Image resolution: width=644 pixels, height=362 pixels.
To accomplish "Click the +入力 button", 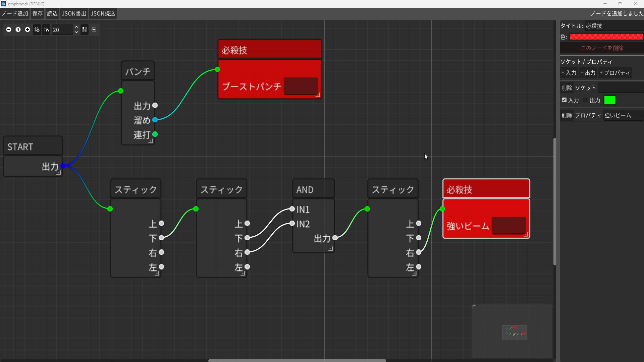I will point(569,73).
